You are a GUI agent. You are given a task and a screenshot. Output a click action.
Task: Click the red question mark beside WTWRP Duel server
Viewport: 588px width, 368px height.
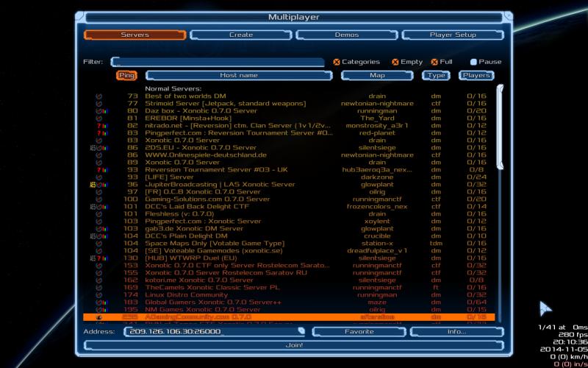click(98, 258)
